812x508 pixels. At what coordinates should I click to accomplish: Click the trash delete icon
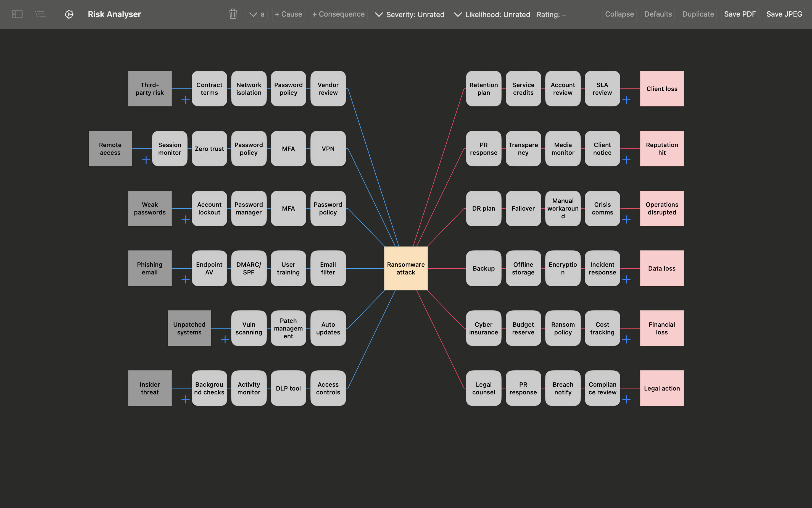click(233, 14)
